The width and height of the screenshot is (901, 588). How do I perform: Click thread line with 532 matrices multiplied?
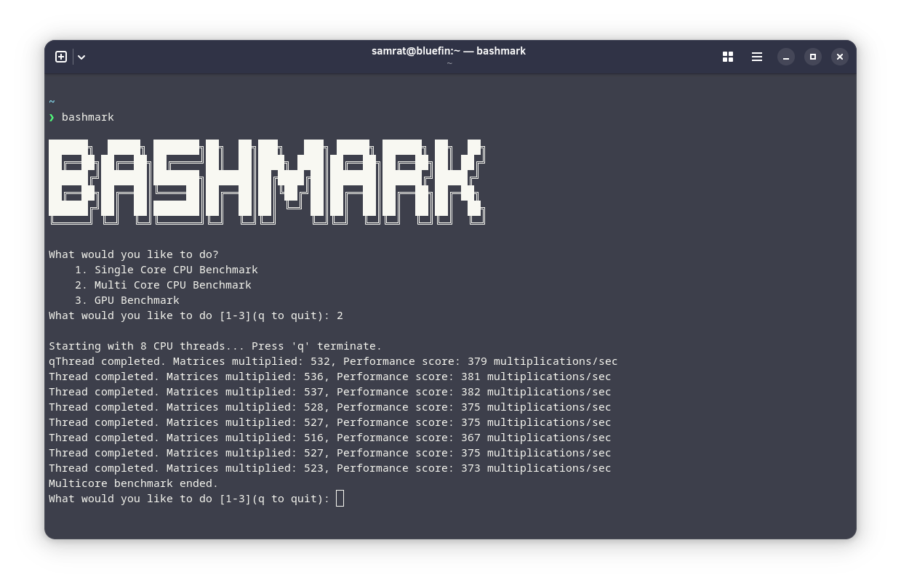click(x=333, y=361)
